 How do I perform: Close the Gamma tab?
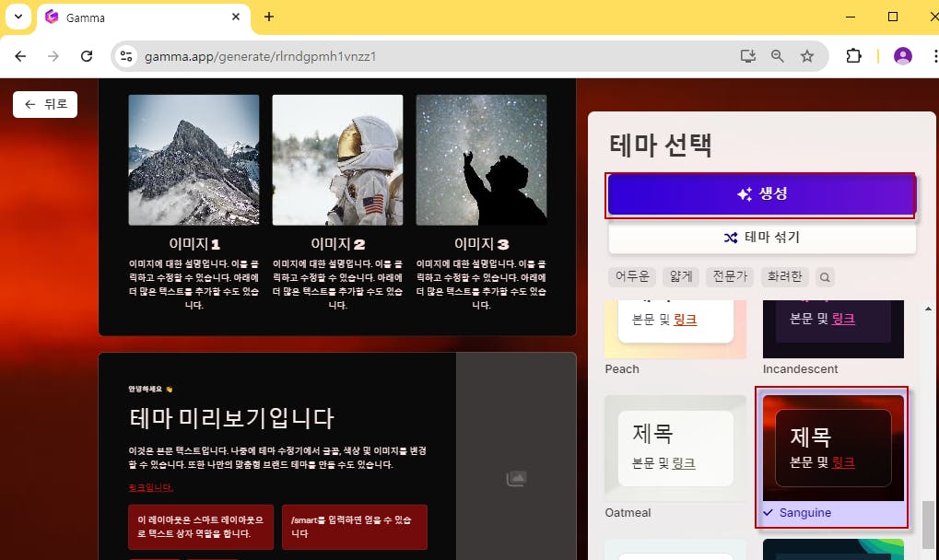[x=236, y=17]
